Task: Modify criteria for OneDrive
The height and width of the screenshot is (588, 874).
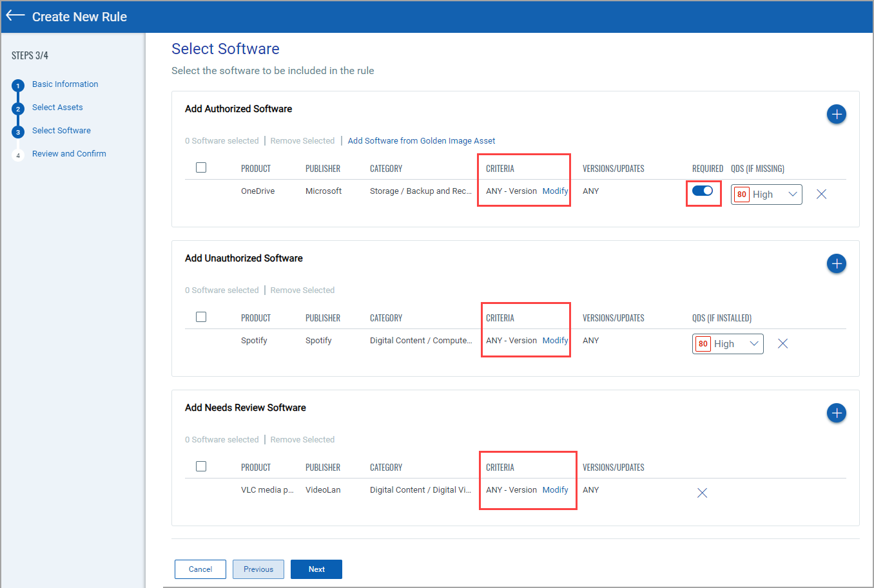Action: coord(555,191)
